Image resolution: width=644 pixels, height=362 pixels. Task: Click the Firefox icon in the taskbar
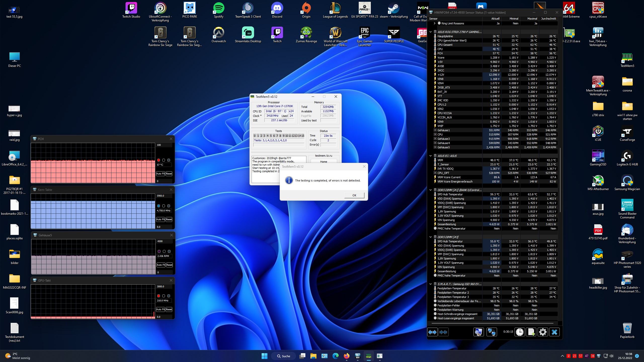pyautogui.click(x=347, y=356)
